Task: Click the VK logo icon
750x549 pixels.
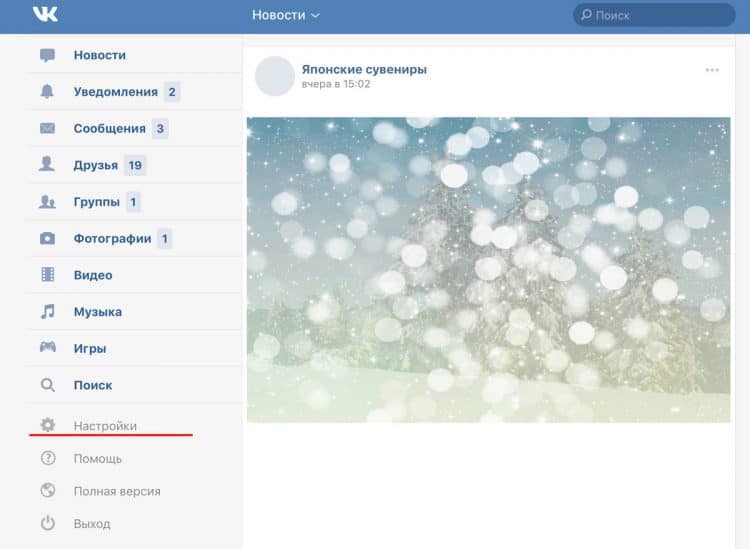Action: click(x=45, y=14)
